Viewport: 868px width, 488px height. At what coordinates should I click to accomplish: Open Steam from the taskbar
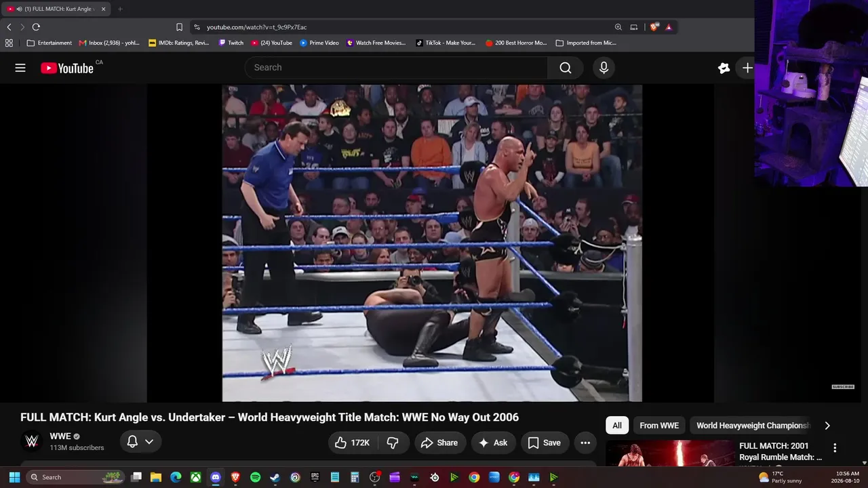tap(275, 477)
